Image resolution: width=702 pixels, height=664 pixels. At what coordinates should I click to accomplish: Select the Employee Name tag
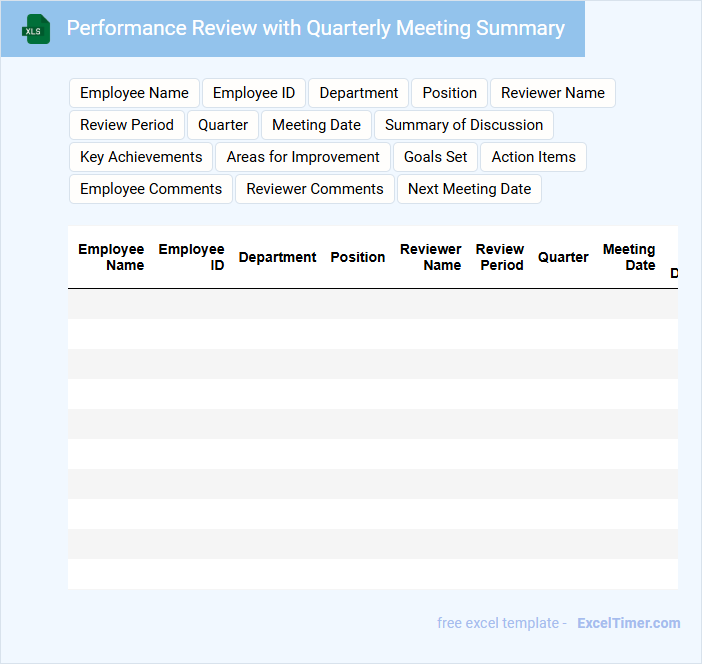[x=134, y=93]
